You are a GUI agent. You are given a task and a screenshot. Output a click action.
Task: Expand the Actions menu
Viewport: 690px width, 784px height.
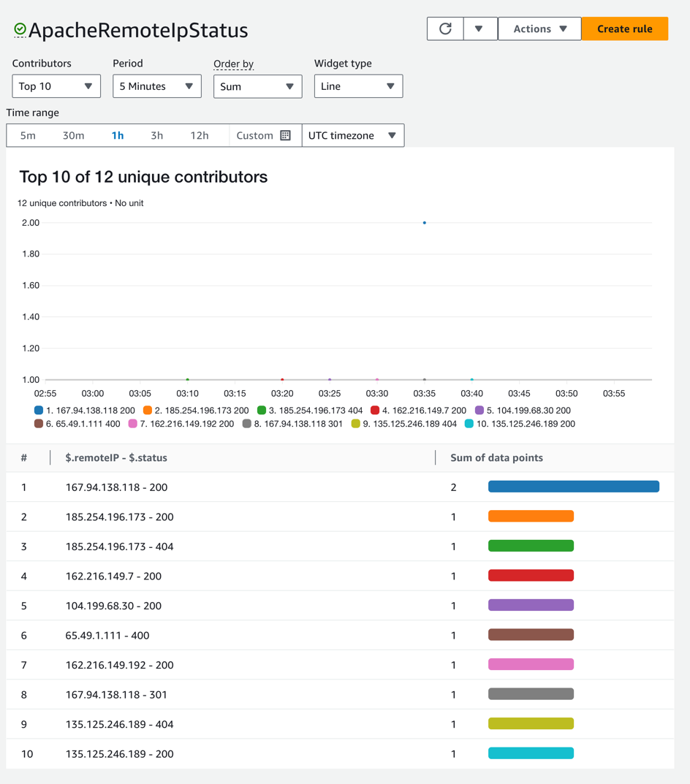click(539, 28)
